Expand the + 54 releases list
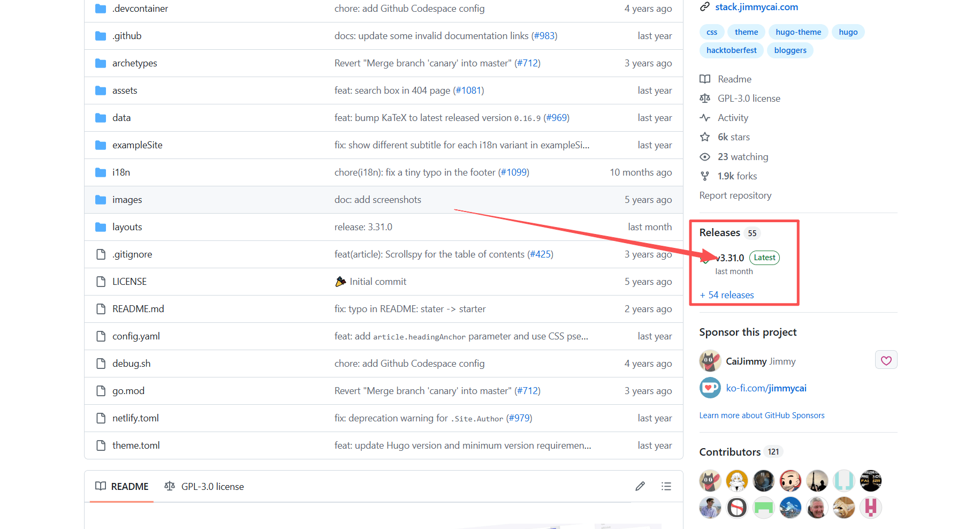Viewport: 980px width, 529px height. tap(726, 294)
